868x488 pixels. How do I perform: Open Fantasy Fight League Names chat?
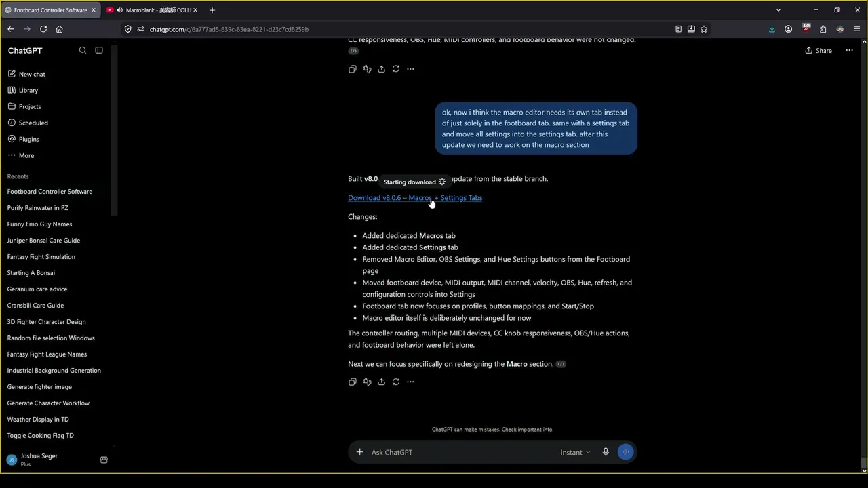47,354
